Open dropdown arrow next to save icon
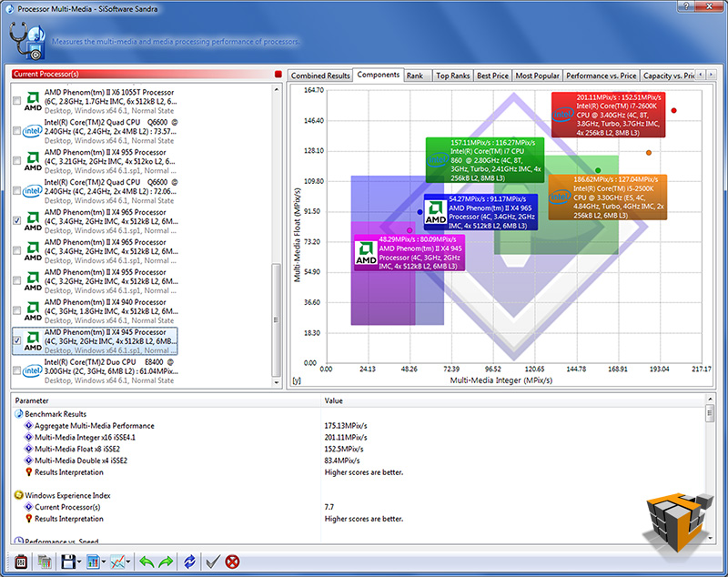The height and width of the screenshot is (577, 728). pos(79,562)
